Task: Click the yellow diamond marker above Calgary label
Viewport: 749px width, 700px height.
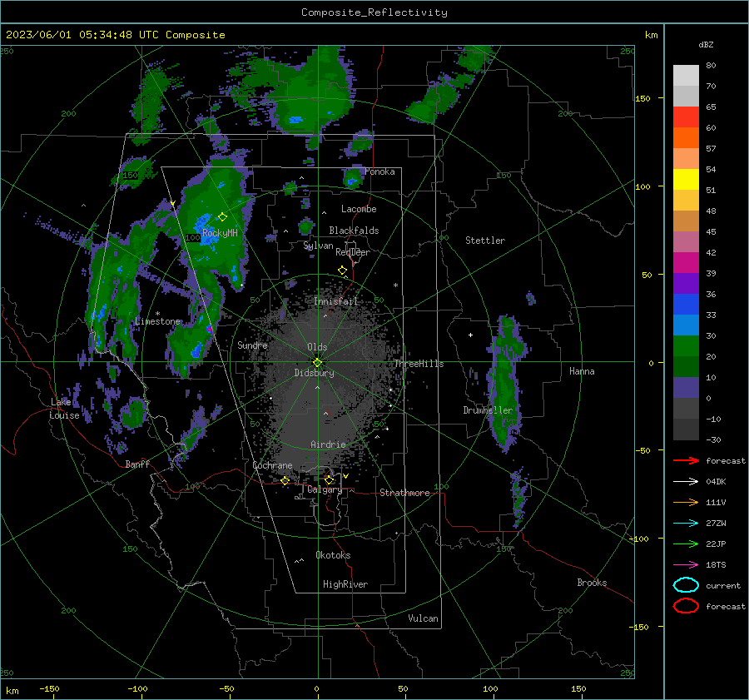Action: [x=329, y=479]
